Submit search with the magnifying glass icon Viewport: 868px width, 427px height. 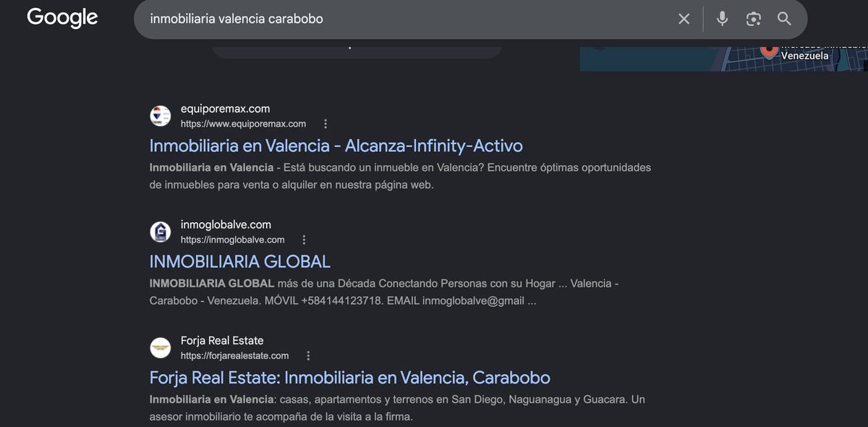(784, 19)
